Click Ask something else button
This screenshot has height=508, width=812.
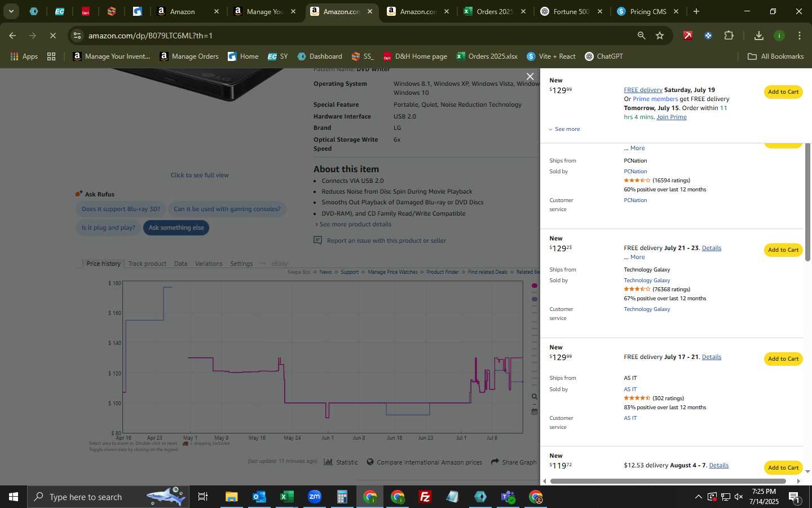tap(176, 227)
